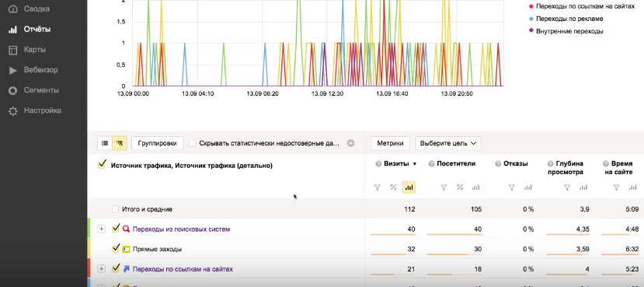Switch to tree view icon
This screenshot has height=287, width=644.
point(120,143)
